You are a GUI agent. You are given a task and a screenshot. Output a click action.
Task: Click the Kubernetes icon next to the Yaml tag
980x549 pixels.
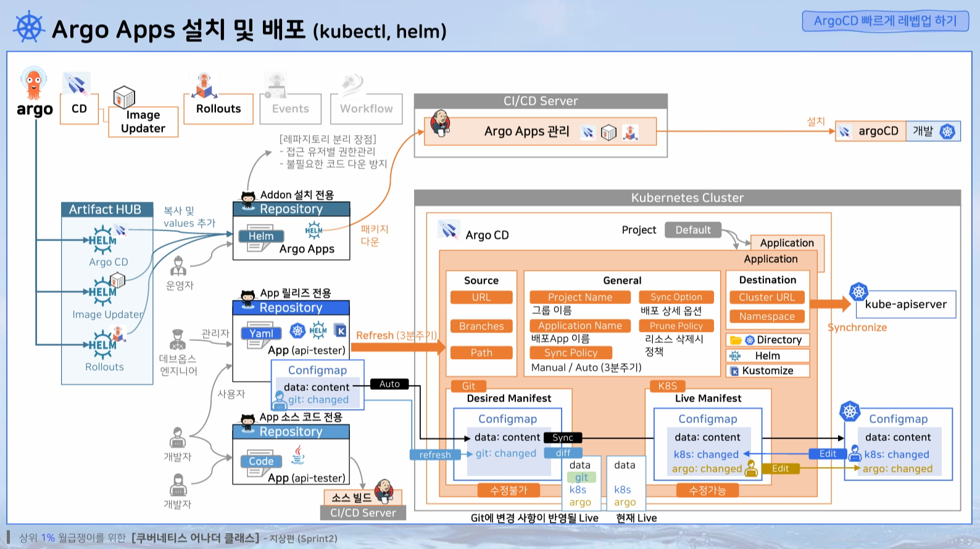(298, 331)
